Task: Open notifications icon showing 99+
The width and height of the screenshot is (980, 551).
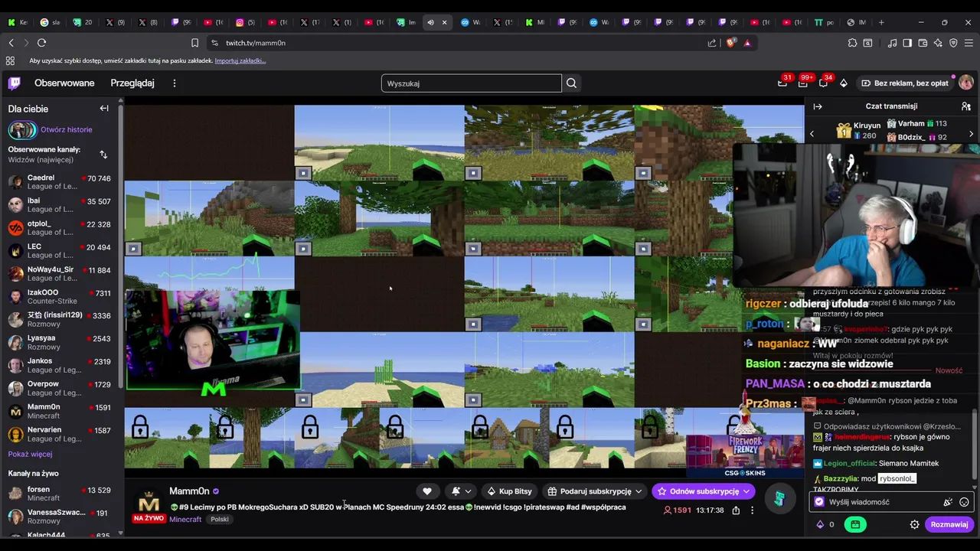Action: (803, 83)
